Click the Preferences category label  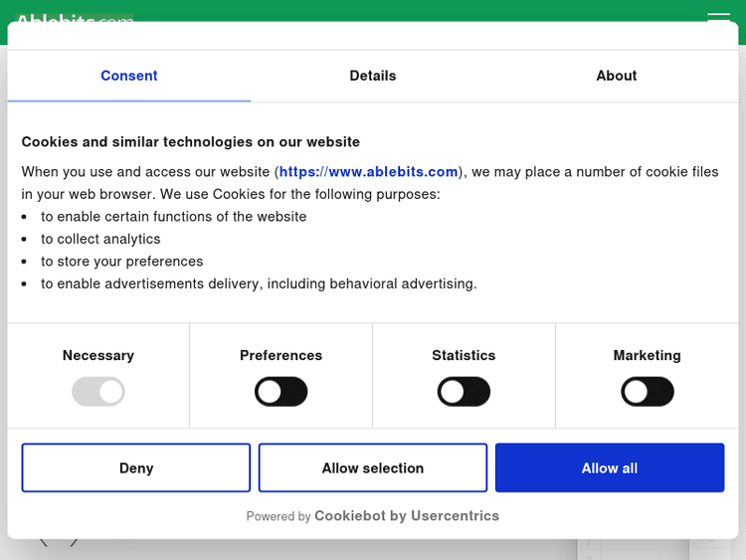click(280, 355)
